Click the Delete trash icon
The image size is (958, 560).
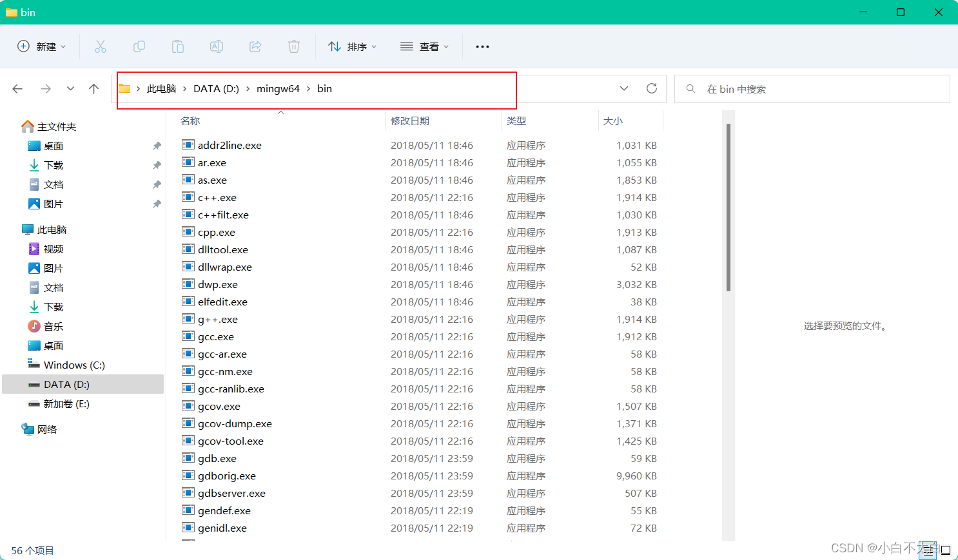point(294,46)
